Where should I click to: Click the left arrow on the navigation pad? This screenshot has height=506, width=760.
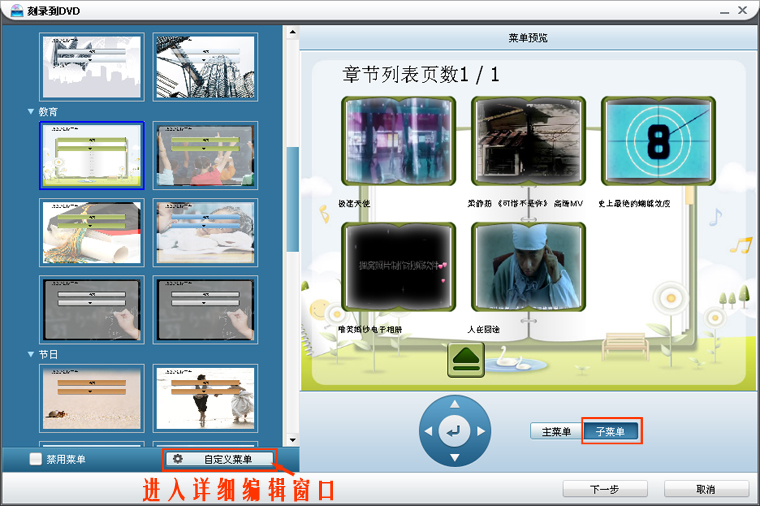pos(428,431)
